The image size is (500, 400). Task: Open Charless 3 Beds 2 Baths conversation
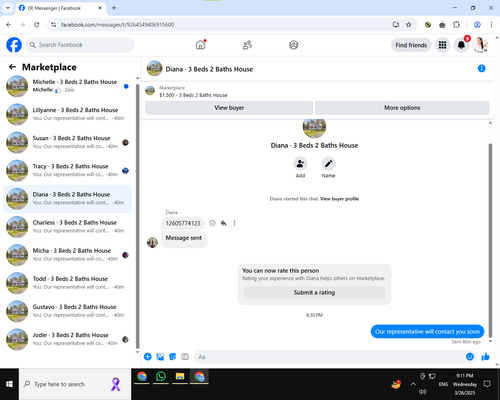pyautogui.click(x=67, y=227)
